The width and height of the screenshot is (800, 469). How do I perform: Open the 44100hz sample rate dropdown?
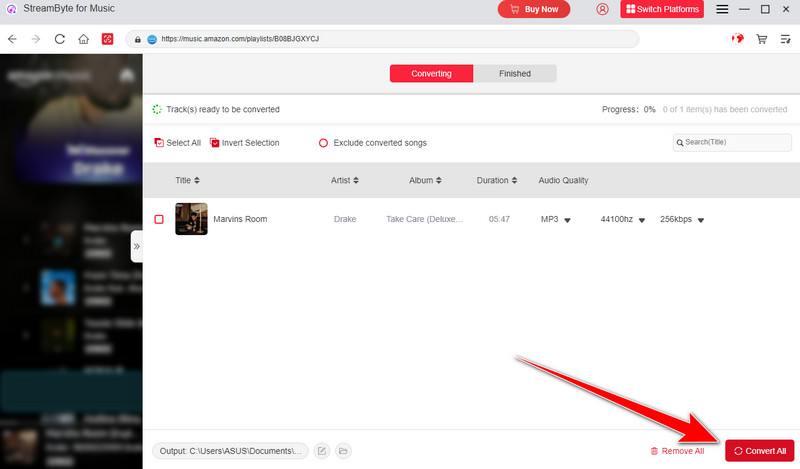623,219
